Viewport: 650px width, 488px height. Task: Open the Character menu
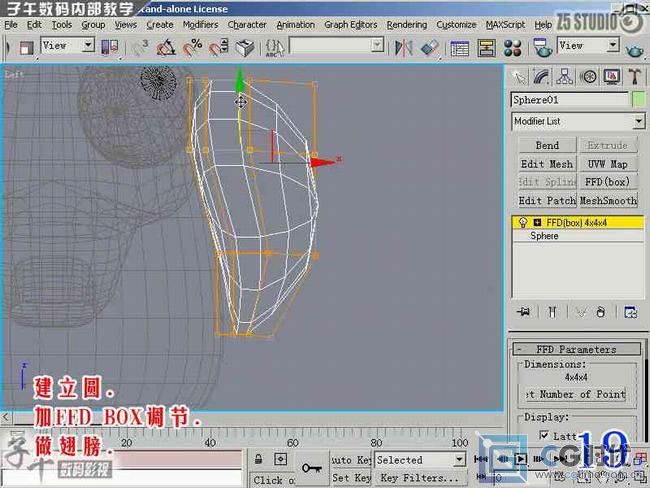pyautogui.click(x=247, y=25)
